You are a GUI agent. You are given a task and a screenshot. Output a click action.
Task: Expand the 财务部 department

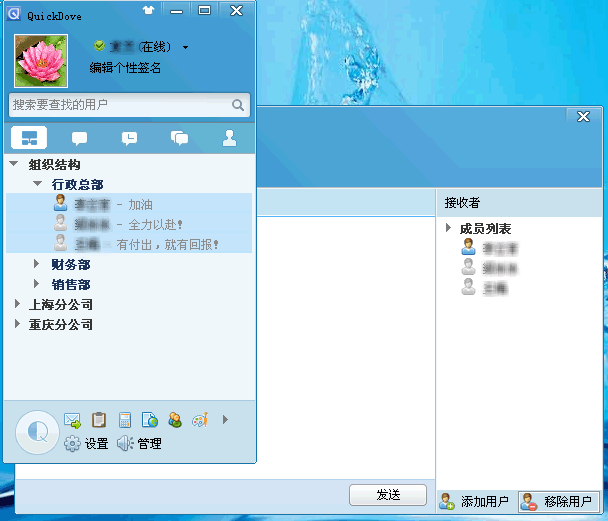click(36, 264)
